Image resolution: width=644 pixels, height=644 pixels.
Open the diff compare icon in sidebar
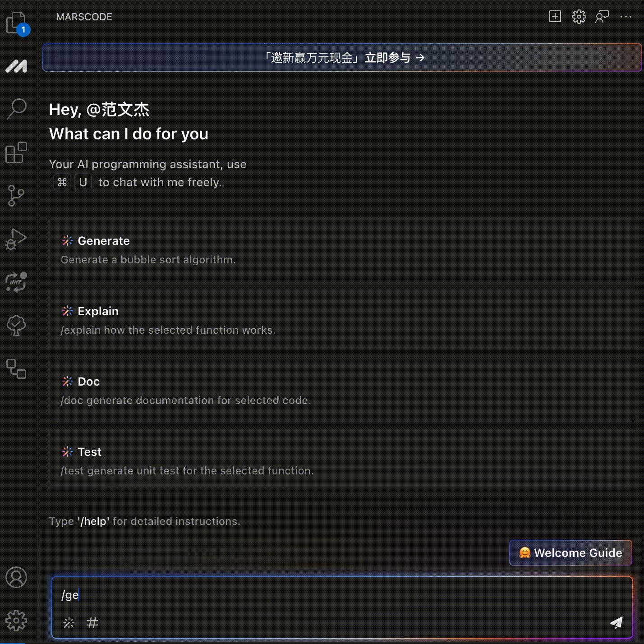click(x=16, y=282)
